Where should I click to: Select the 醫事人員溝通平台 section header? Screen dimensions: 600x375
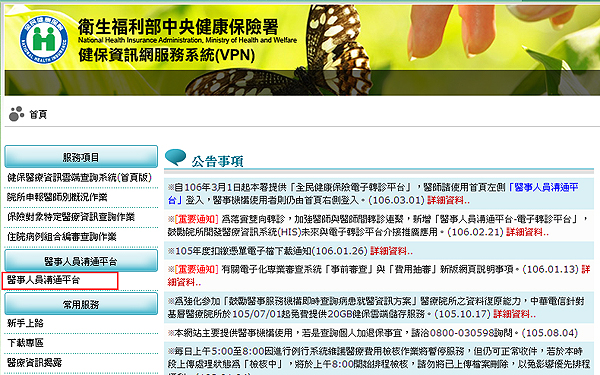pyautogui.click(x=81, y=261)
